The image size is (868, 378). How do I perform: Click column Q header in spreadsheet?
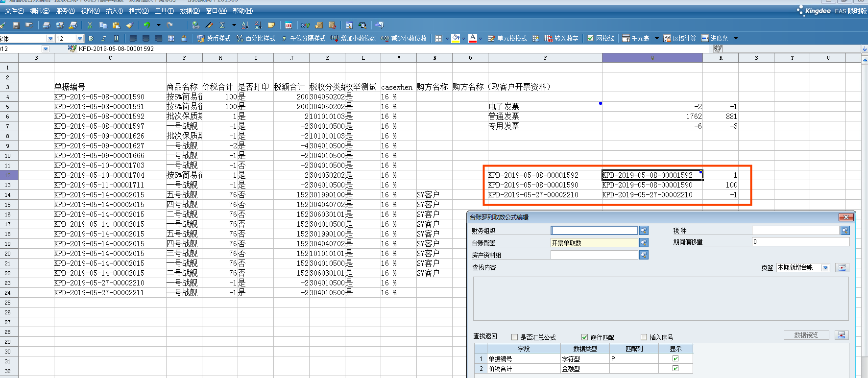click(x=652, y=58)
